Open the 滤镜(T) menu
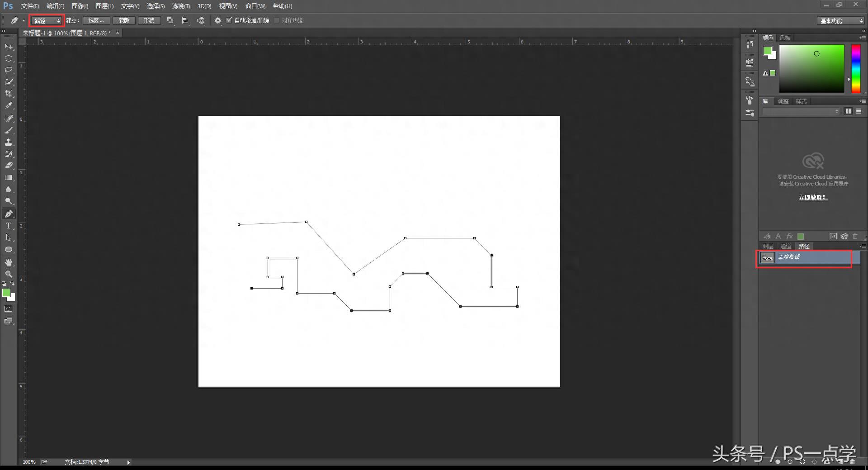The image size is (868, 470). coord(181,6)
